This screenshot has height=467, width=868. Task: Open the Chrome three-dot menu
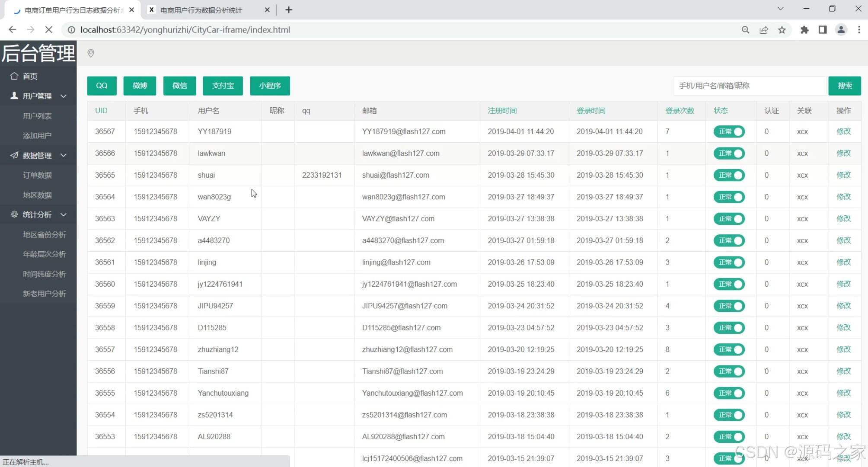pos(859,30)
